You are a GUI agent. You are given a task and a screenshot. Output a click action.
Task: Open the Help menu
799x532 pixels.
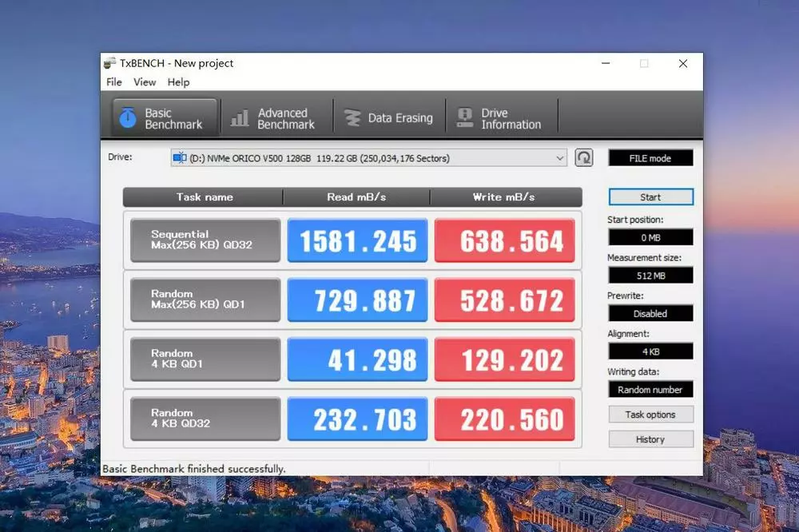tap(178, 82)
